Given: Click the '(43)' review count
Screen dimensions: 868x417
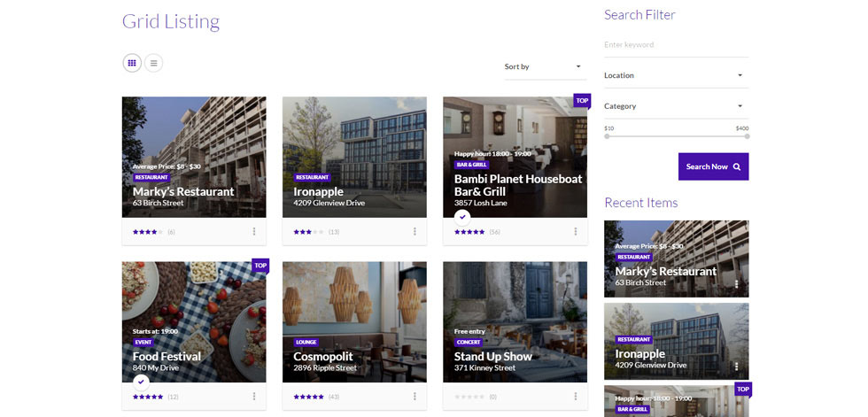Looking at the screenshot, I should click(334, 398).
